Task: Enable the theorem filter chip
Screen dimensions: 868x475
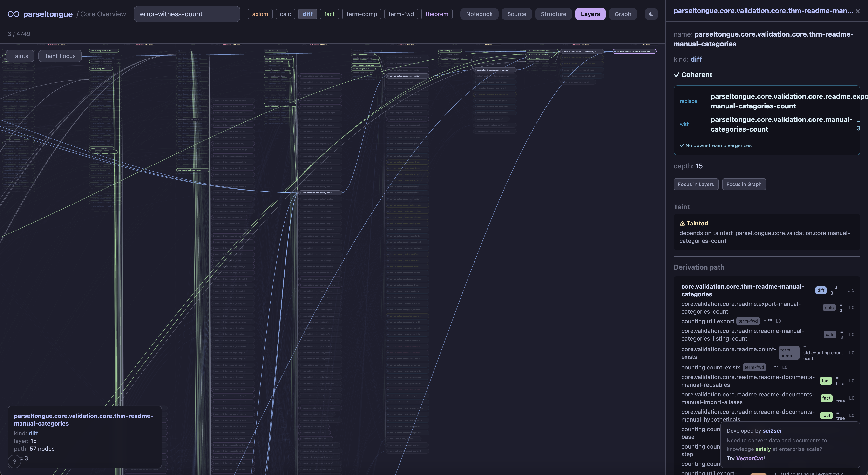Action: pyautogui.click(x=437, y=14)
